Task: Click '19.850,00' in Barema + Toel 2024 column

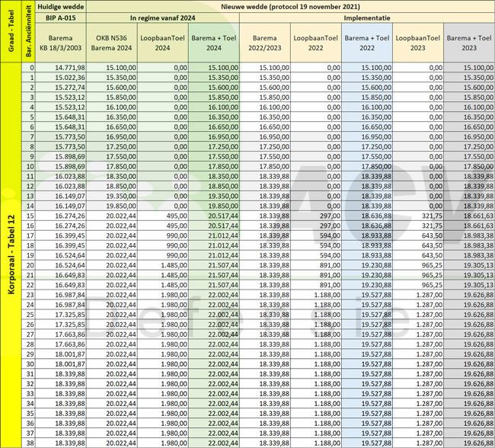Action: pyautogui.click(x=223, y=206)
